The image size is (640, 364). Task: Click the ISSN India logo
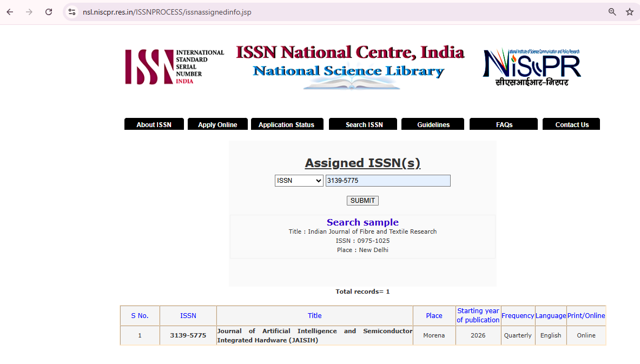(x=175, y=67)
